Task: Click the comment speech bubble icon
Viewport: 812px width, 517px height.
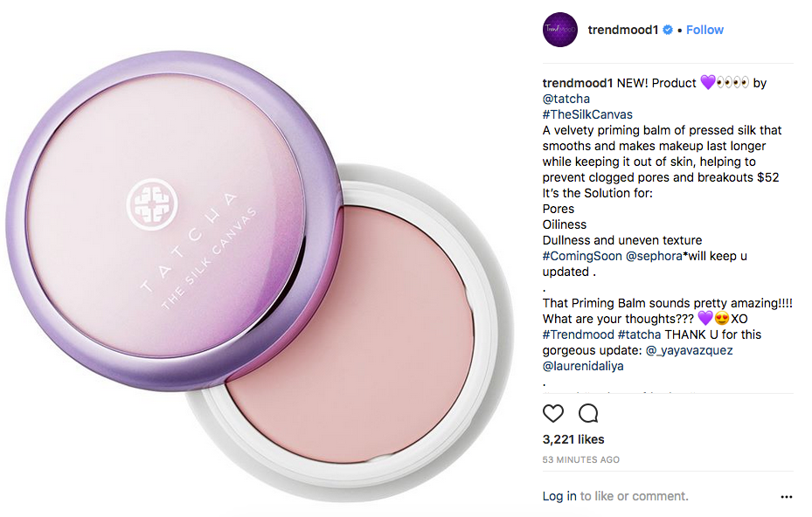Action: [x=588, y=413]
